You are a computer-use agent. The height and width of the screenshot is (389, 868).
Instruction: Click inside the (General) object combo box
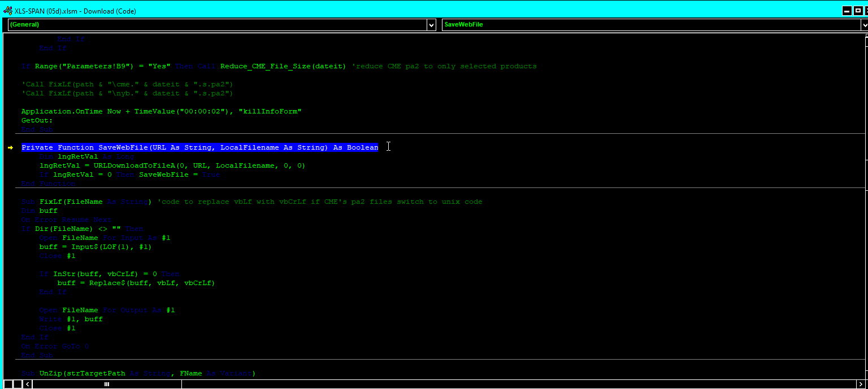pos(218,25)
